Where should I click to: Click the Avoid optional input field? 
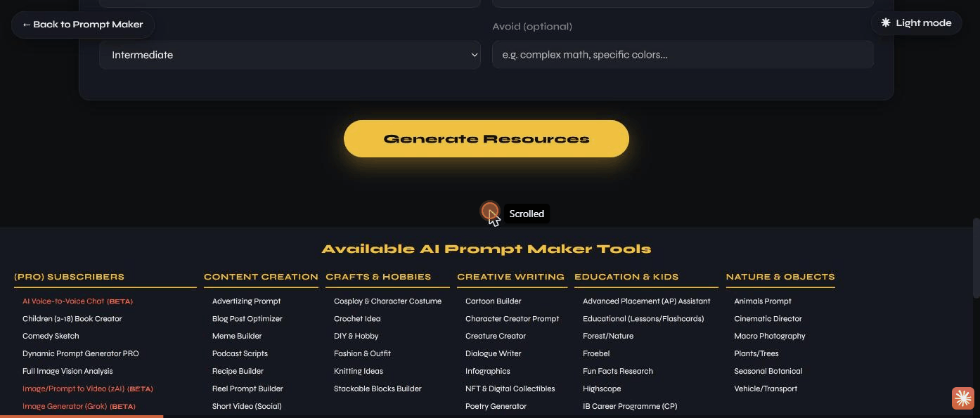[683, 55]
